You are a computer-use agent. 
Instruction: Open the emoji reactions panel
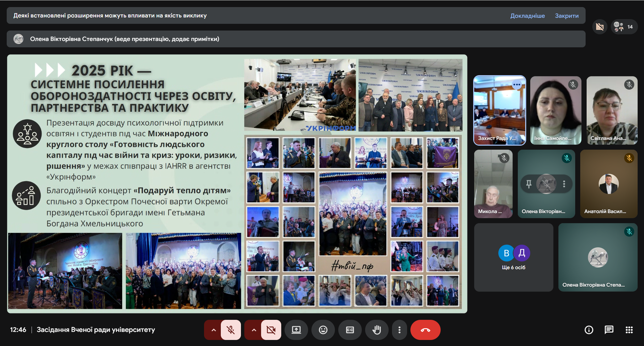click(323, 330)
